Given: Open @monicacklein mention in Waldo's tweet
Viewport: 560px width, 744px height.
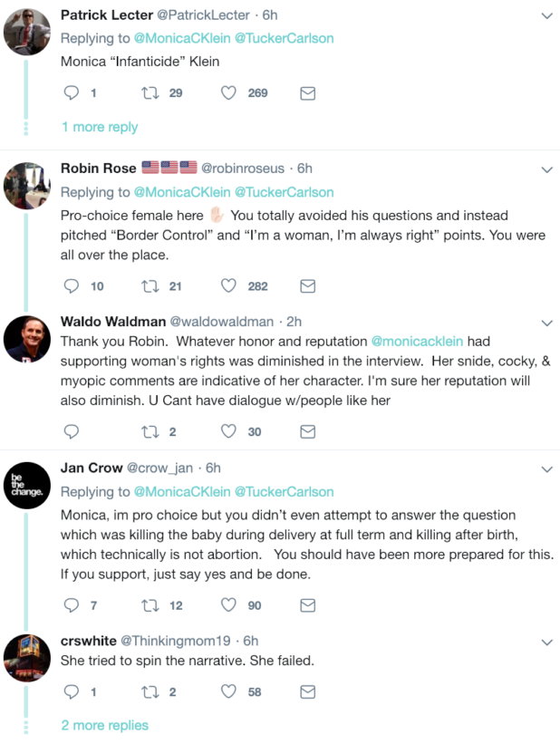Looking at the screenshot, I should [417, 342].
